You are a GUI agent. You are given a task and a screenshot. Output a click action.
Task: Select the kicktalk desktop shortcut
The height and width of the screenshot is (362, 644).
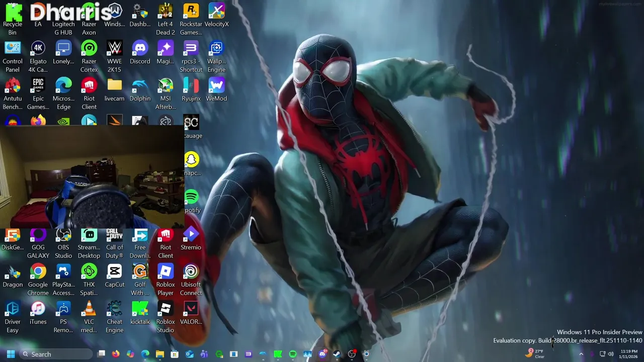140,313
